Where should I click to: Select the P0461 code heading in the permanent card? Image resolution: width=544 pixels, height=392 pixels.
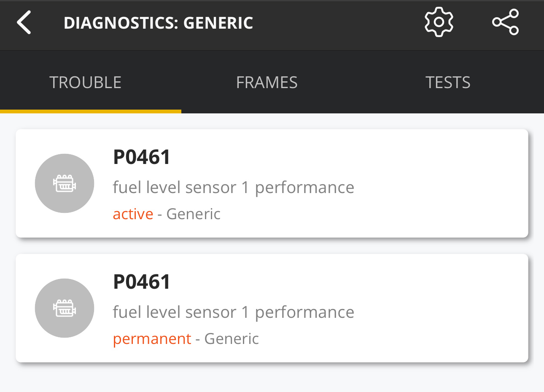click(142, 282)
